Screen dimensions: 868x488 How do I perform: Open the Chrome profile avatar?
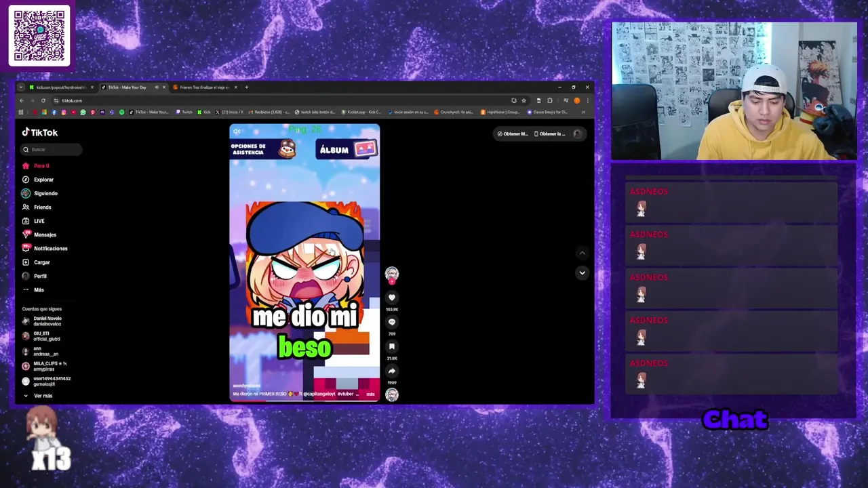coord(576,100)
